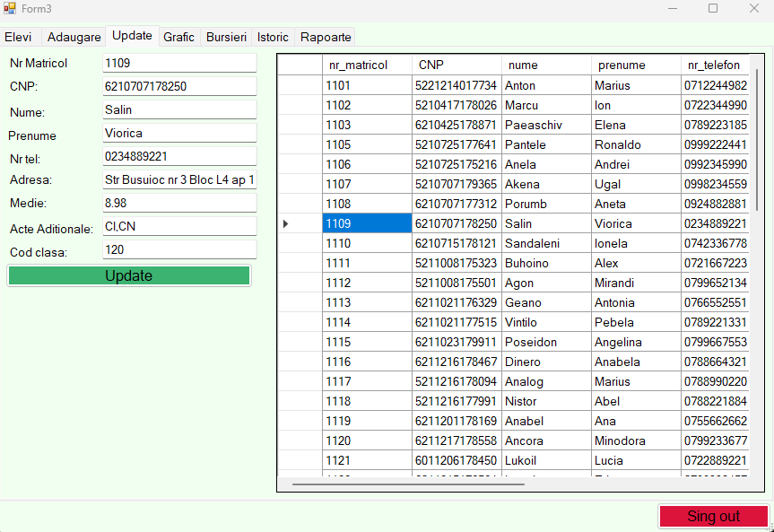The height and width of the screenshot is (532, 774).
Task: Click the Update tab
Action: coord(131,36)
